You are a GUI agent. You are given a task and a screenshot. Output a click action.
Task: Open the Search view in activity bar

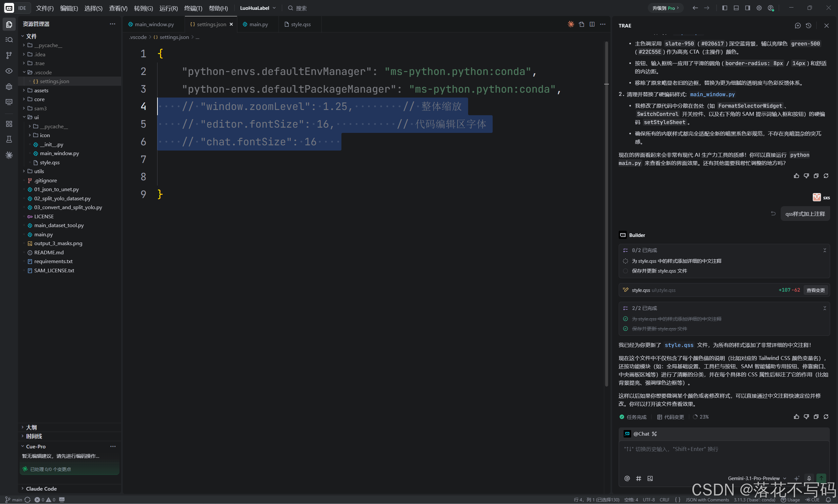pyautogui.click(x=9, y=40)
